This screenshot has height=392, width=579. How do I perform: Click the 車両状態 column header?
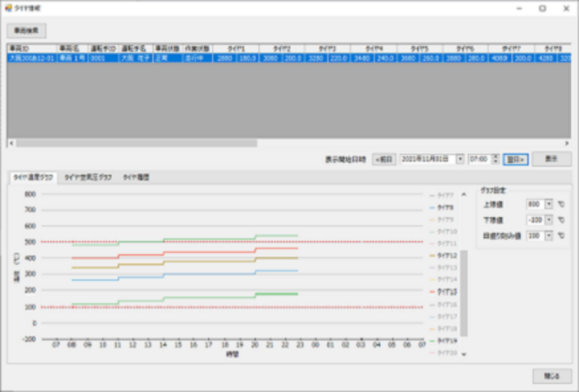[x=168, y=49]
